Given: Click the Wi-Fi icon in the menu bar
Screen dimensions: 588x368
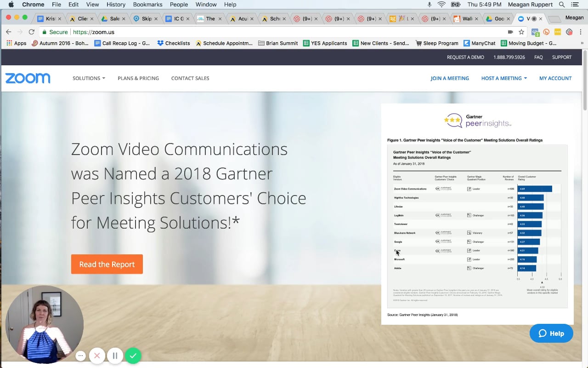Looking at the screenshot, I should (441, 5).
